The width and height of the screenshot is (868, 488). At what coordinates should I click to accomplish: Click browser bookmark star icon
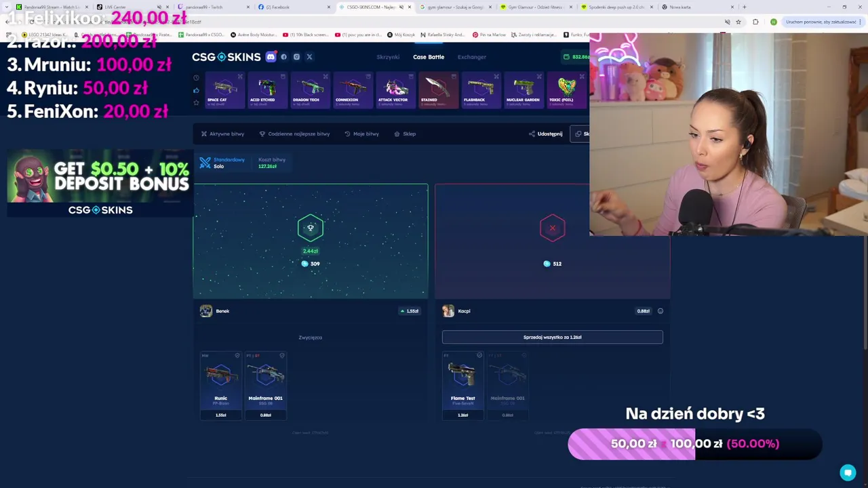738,22
